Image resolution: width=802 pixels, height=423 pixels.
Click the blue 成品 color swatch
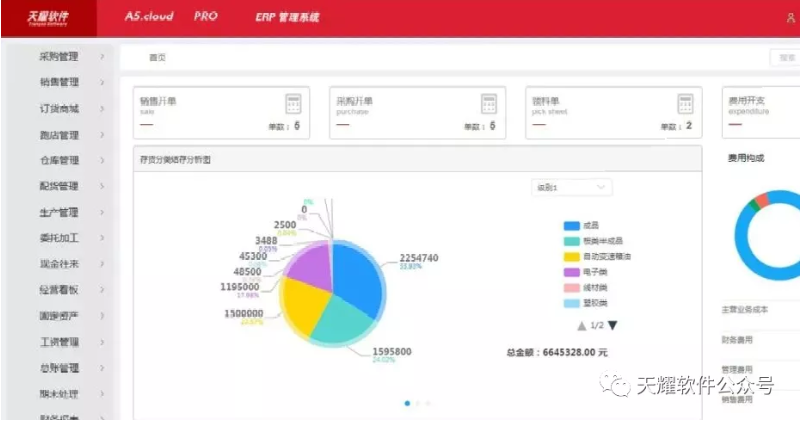(571, 226)
